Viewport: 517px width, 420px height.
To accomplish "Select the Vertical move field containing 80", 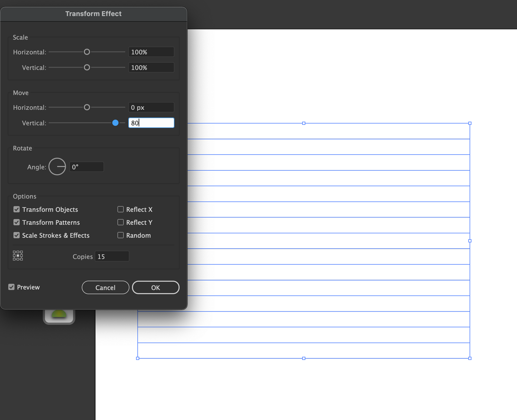I will click(x=151, y=123).
